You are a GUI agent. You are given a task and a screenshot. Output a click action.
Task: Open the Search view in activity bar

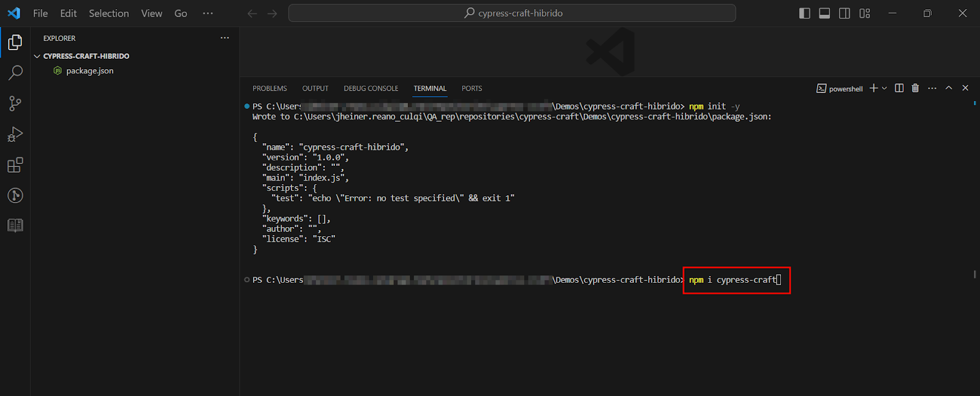15,73
